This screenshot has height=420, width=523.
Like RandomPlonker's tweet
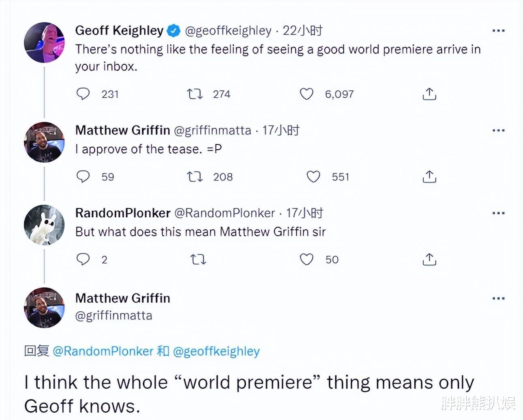click(x=307, y=259)
